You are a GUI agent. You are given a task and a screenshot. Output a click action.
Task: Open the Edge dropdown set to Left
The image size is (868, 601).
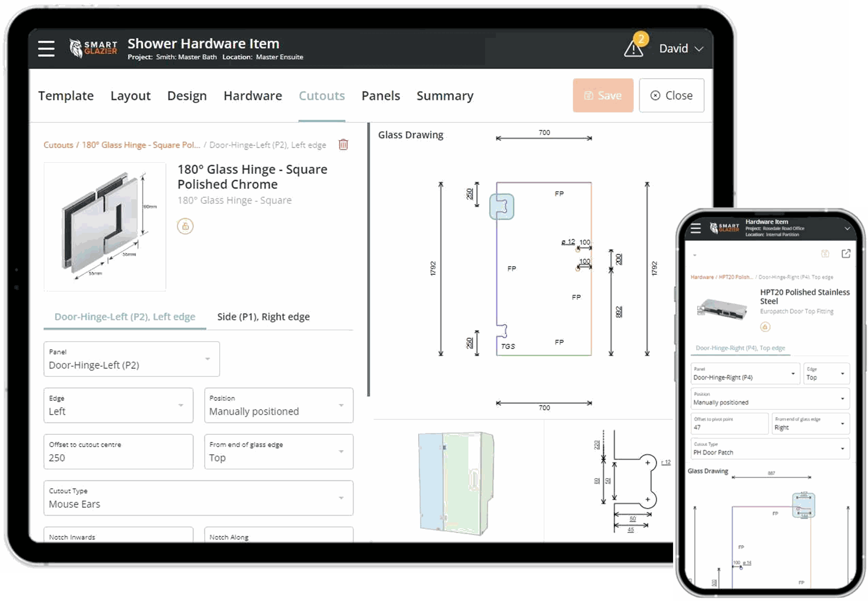118,406
